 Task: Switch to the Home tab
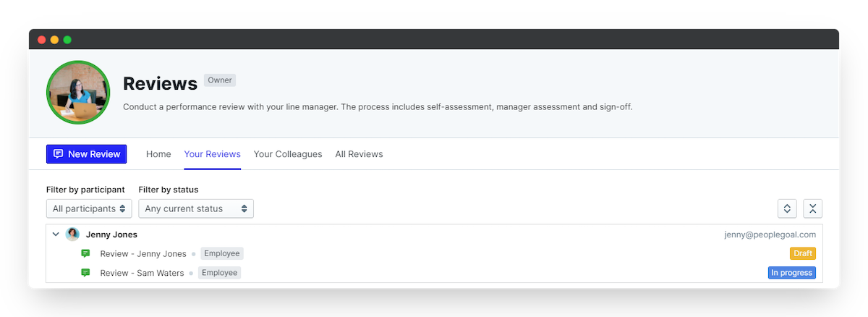158,154
